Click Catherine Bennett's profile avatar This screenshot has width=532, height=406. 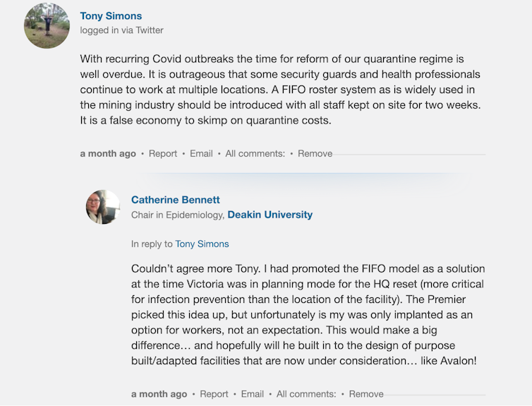click(x=103, y=207)
